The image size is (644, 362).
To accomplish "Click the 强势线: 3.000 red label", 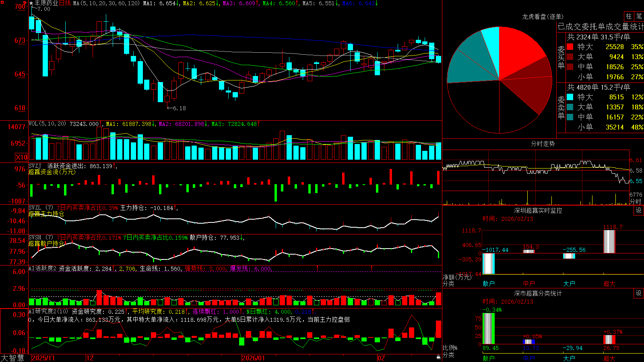I will coord(205,269).
